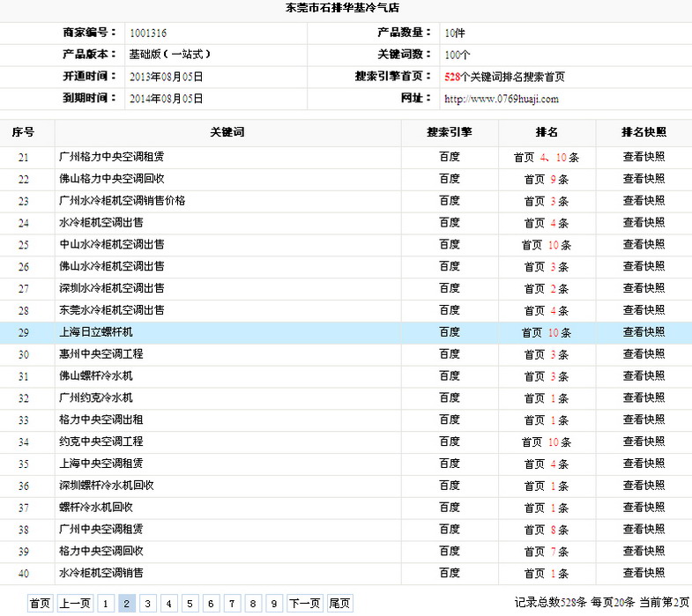Click keyword text 广州水冷柜机空调销售价格
The height and width of the screenshot is (616, 692).
tap(123, 201)
